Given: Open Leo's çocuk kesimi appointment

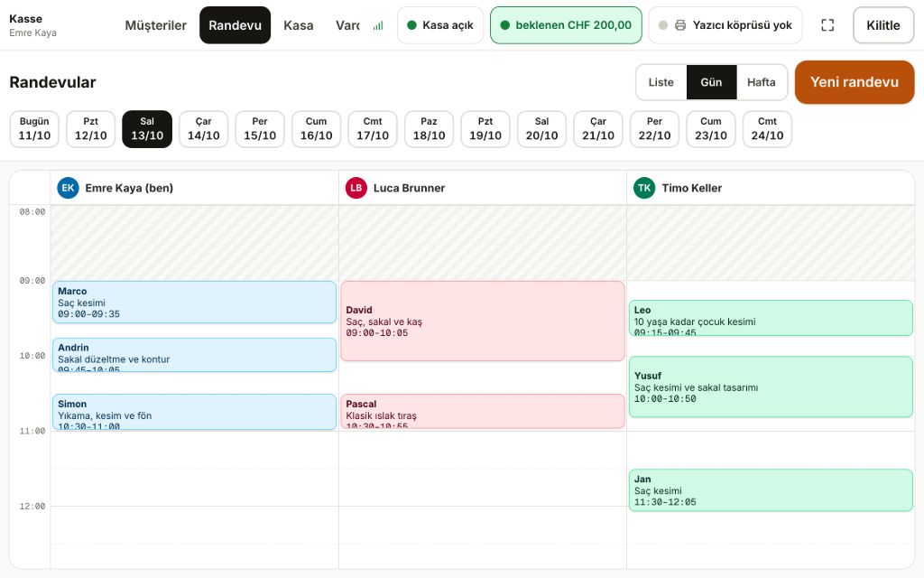Looking at the screenshot, I should [x=771, y=318].
